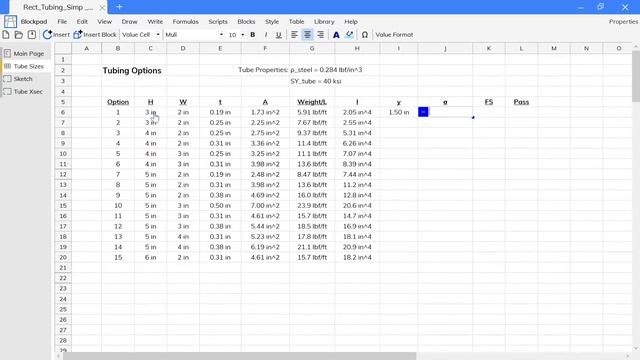640x360 pixels.
Task: Toggle underline formatting
Action: click(x=278, y=35)
